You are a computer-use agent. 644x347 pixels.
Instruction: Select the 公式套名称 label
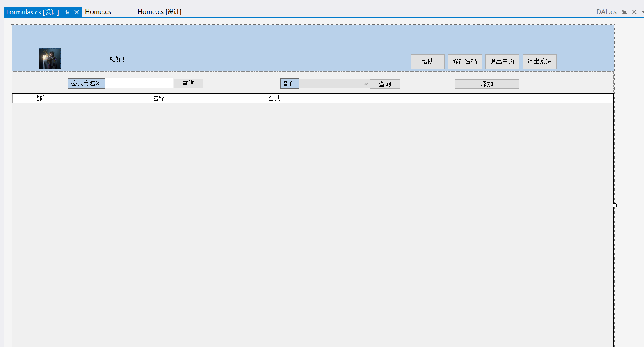(86, 83)
